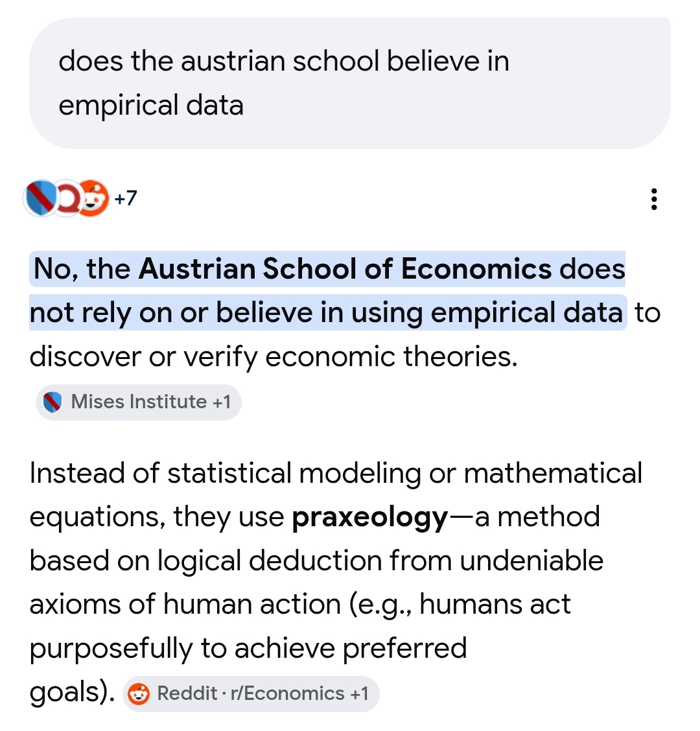Click the line 'purposefully to achieve preferred'
The width and height of the screenshot is (700, 731).
(x=248, y=649)
